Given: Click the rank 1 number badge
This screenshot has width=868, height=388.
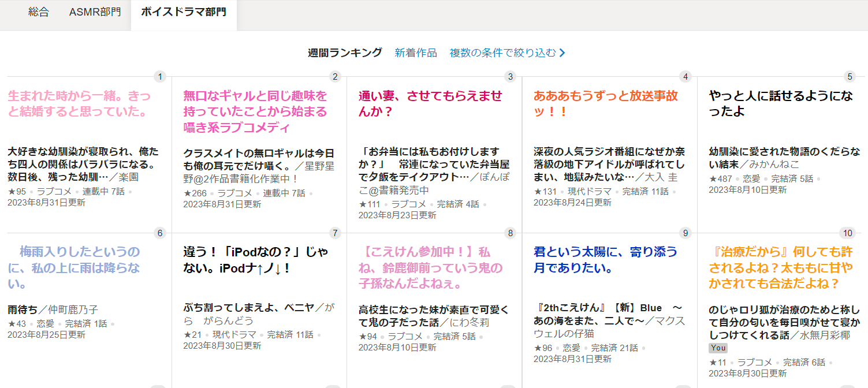Looking at the screenshot, I should click(161, 76).
